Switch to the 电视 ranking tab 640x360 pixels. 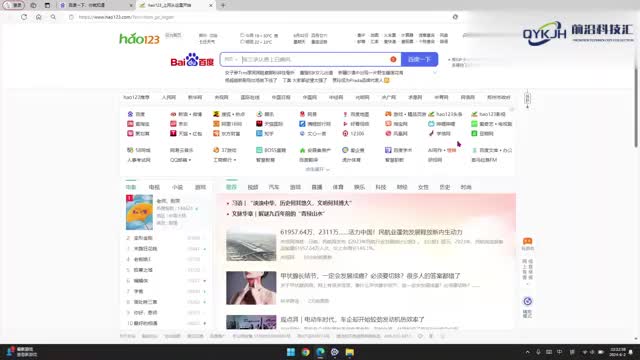pos(154,187)
